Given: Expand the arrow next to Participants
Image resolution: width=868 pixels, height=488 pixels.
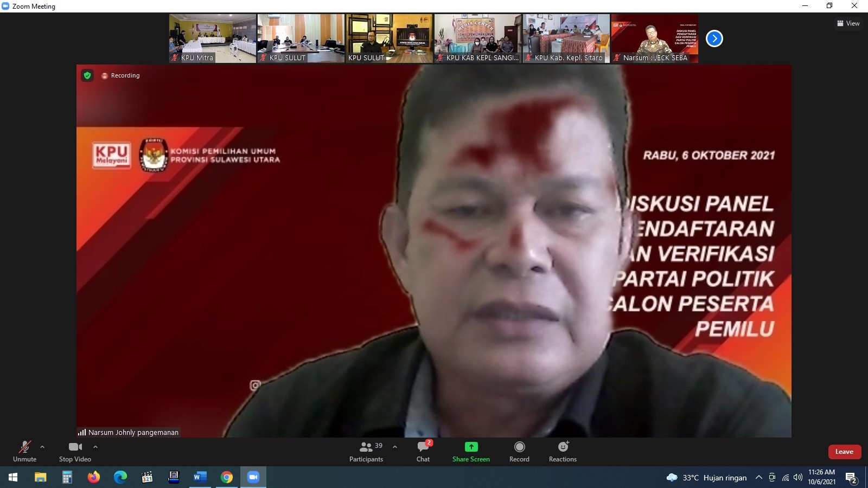Looking at the screenshot, I should [395, 447].
